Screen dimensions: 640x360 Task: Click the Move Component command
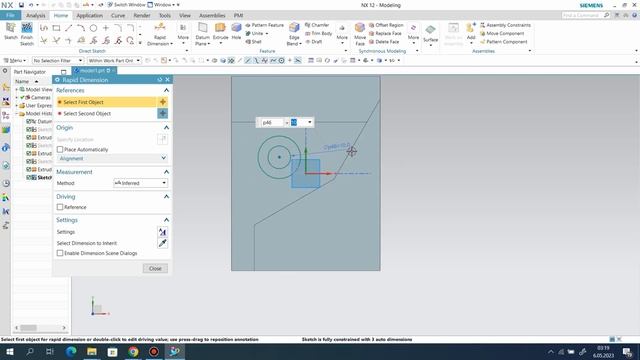coord(502,33)
